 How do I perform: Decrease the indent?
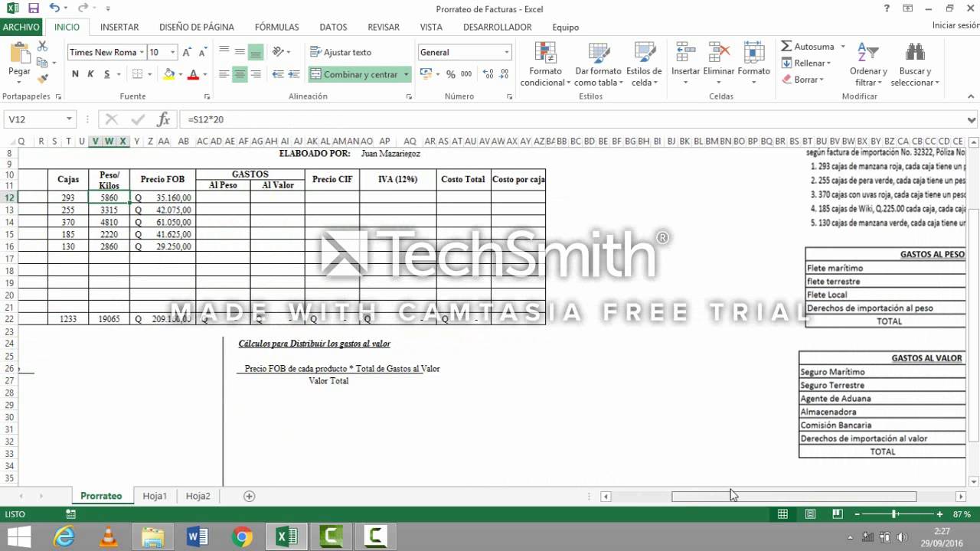pos(278,74)
